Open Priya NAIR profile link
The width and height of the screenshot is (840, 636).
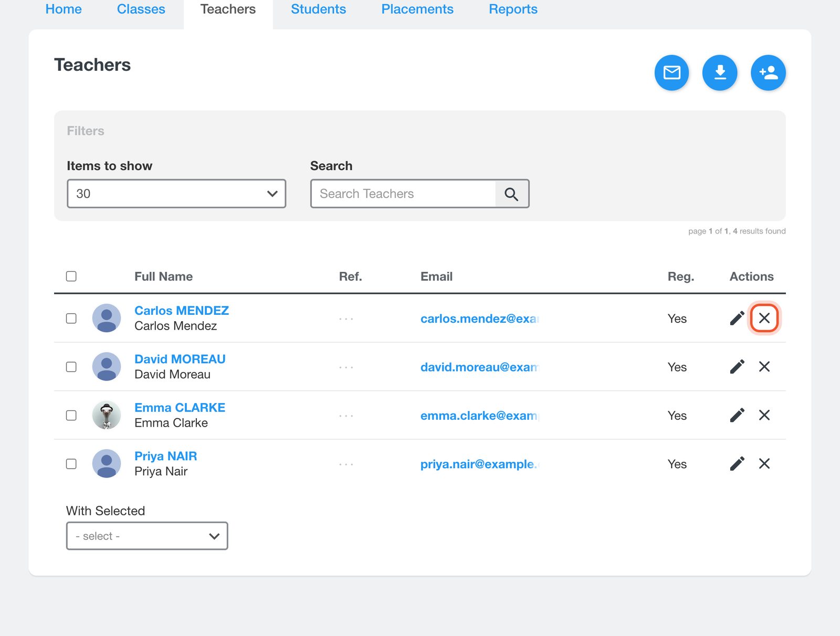click(x=166, y=456)
